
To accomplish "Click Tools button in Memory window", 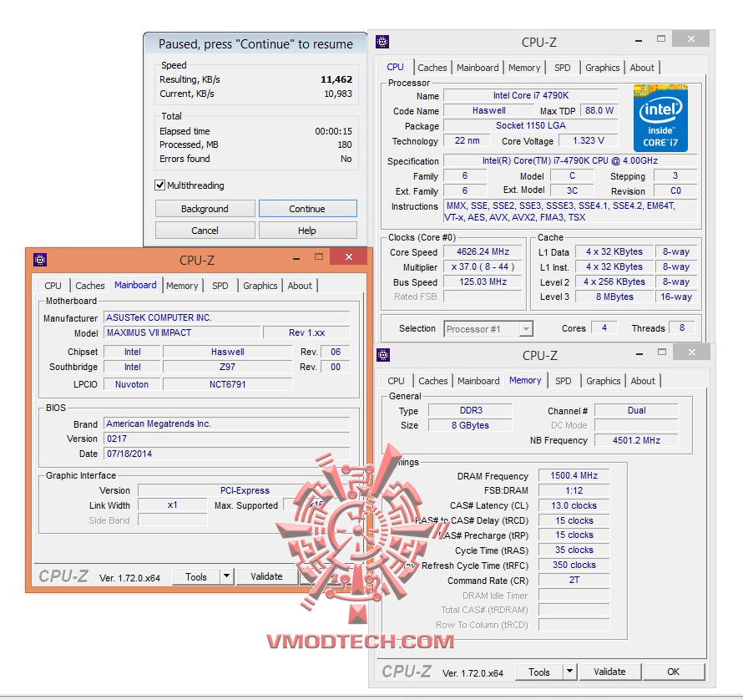I will (539, 672).
